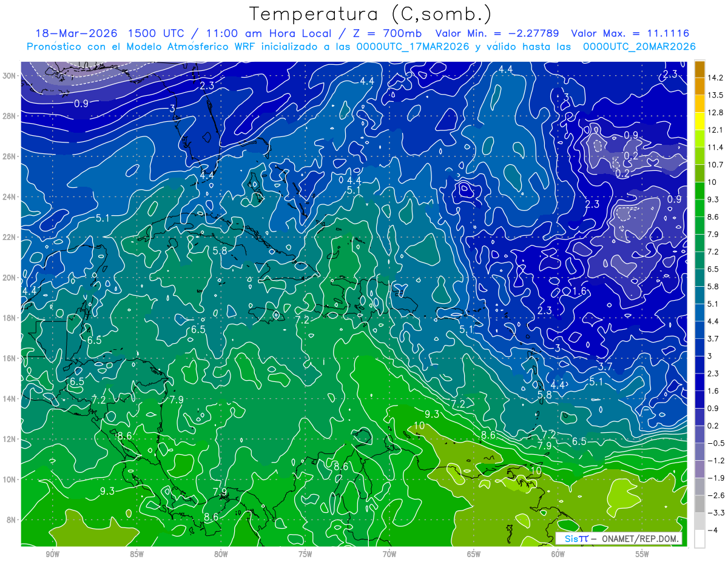Click the '12.8' color scale label

(x=716, y=113)
